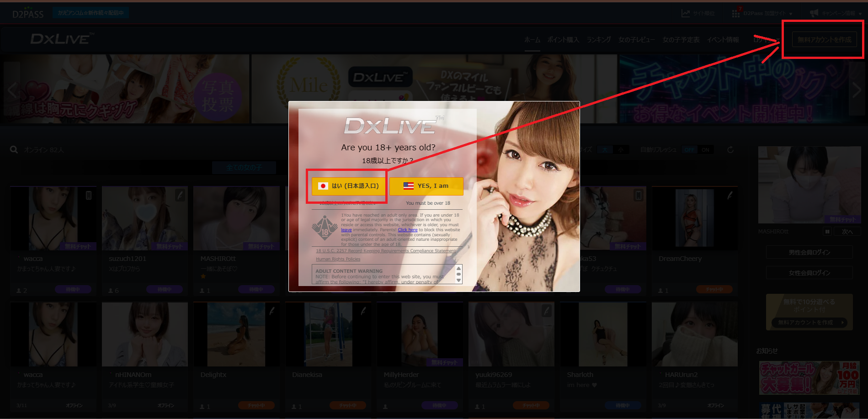Click the はい (日本語入口) age confirmation button
The width and height of the screenshot is (868, 419).
[349, 186]
